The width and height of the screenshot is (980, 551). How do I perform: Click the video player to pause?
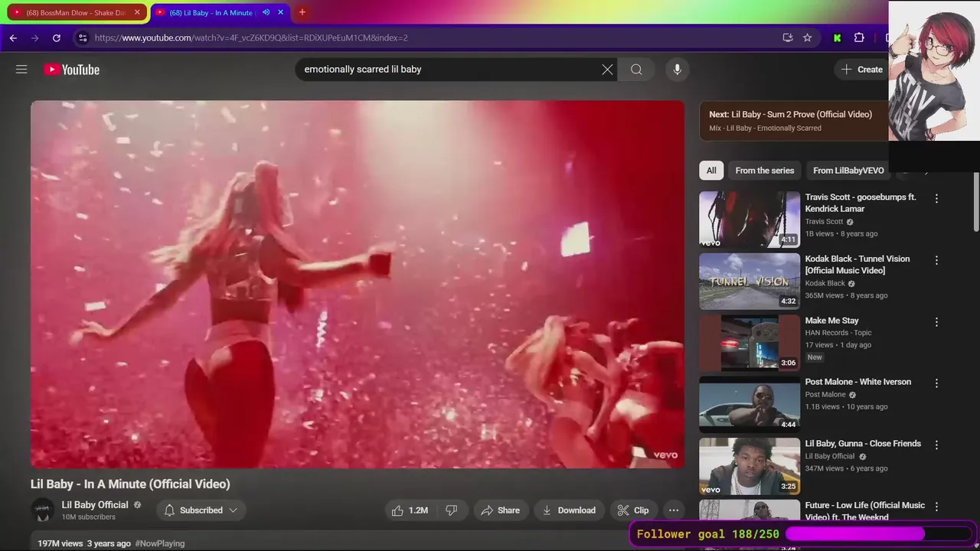pos(358,284)
